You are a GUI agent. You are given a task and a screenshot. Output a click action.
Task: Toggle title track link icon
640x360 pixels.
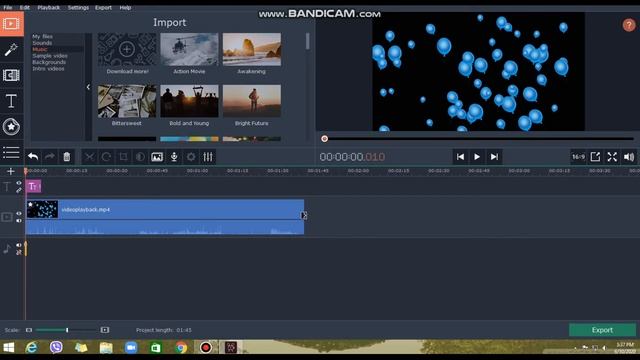point(19,190)
